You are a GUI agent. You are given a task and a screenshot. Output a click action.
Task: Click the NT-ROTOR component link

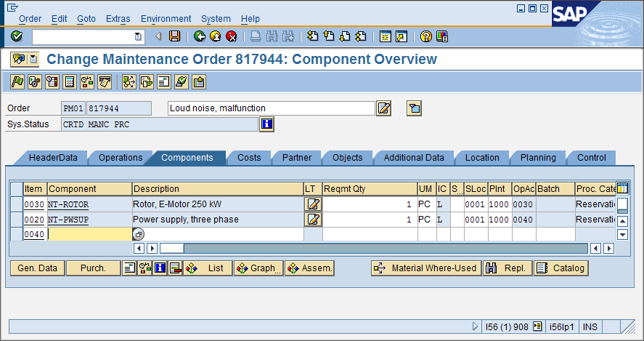click(x=68, y=204)
